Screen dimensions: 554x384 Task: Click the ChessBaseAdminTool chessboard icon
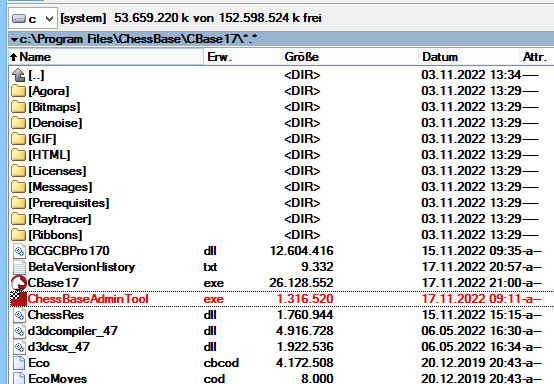point(19,299)
